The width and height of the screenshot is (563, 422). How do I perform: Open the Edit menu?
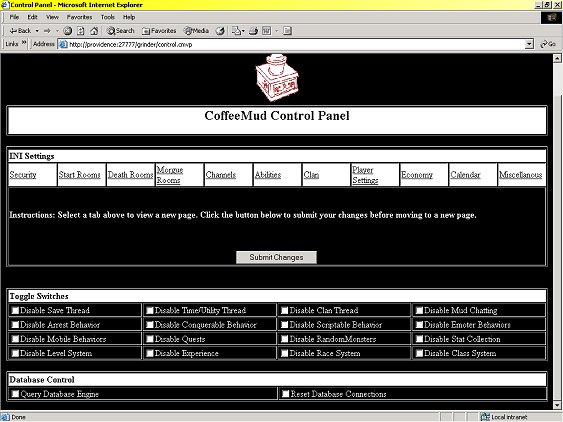tap(32, 17)
